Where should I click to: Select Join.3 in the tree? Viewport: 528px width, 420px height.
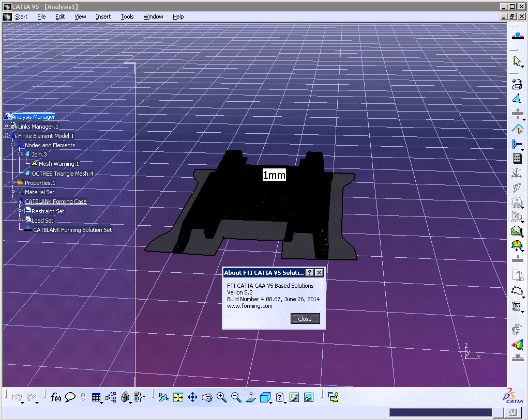tap(39, 154)
